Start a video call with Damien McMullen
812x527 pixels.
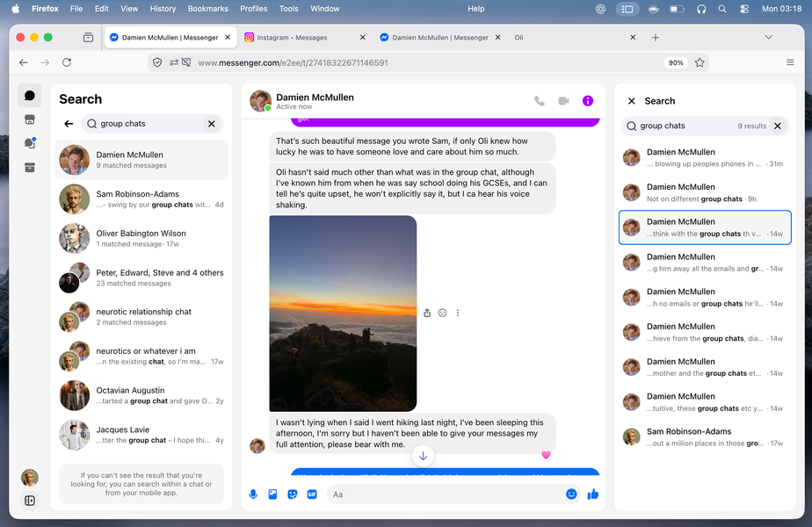click(x=563, y=101)
